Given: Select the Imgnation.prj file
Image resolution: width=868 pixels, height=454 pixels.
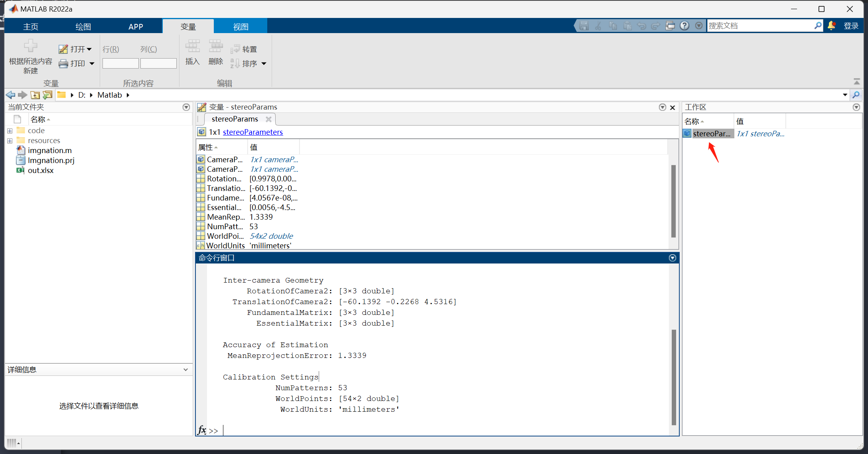Looking at the screenshot, I should [x=51, y=160].
